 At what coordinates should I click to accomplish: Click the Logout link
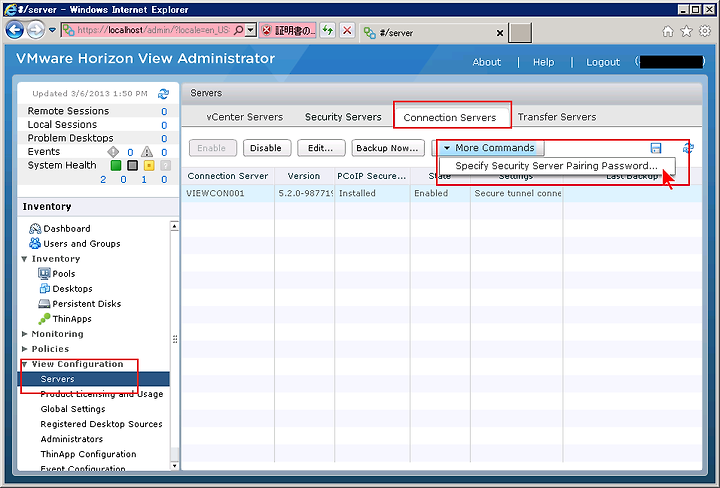(603, 62)
